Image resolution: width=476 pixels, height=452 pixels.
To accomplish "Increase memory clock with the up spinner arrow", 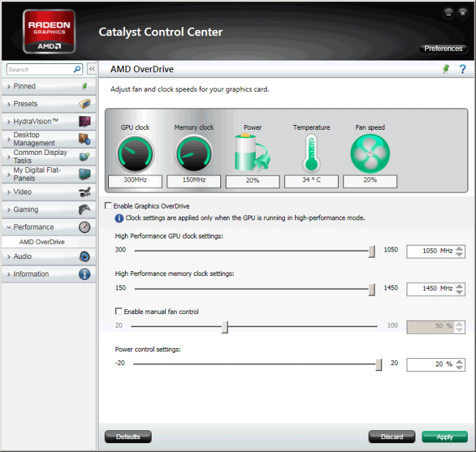I will (460, 285).
